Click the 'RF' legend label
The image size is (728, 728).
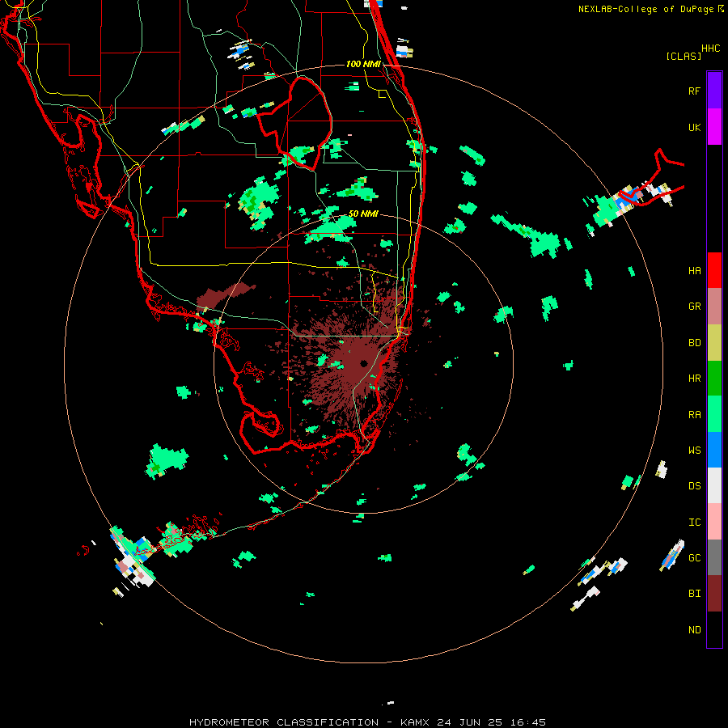(694, 91)
